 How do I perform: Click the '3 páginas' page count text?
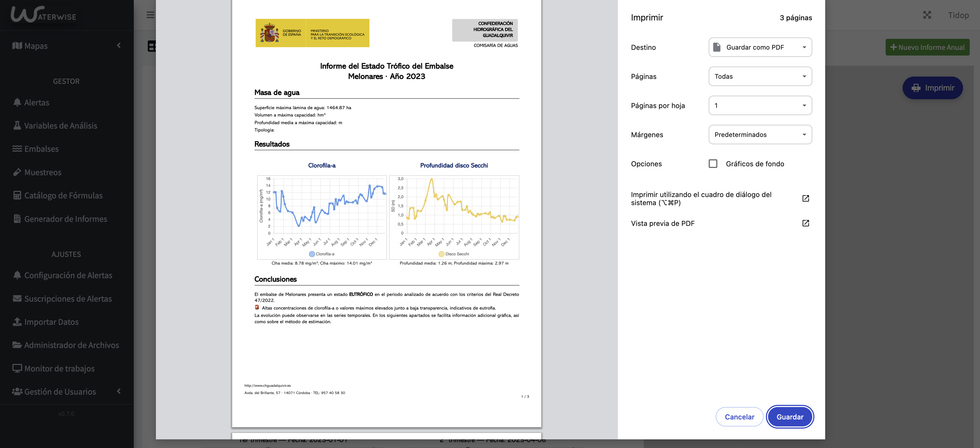tap(796, 18)
